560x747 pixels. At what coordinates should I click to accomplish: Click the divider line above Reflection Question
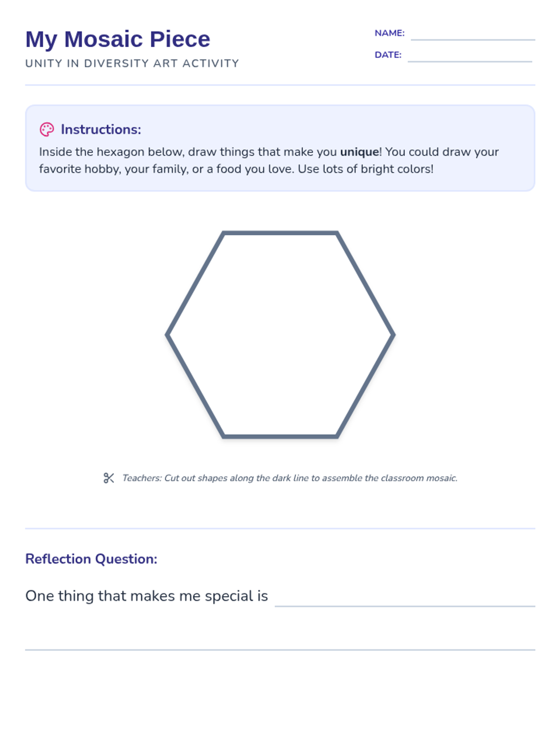click(280, 529)
